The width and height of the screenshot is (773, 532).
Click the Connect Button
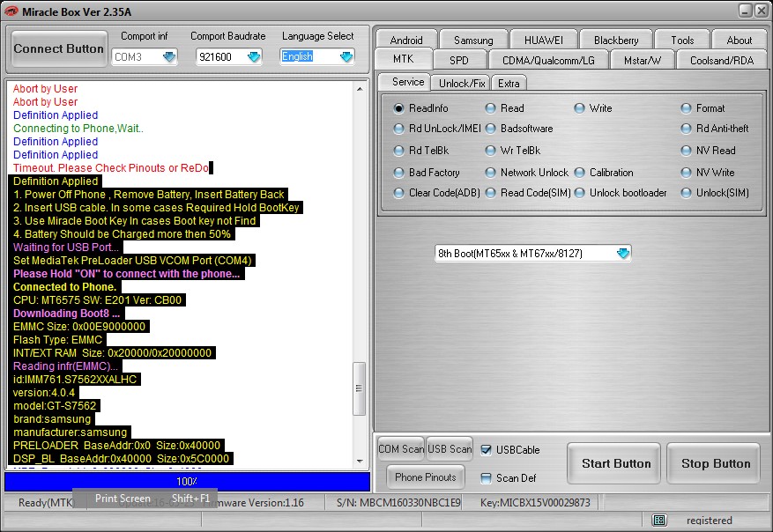click(59, 48)
